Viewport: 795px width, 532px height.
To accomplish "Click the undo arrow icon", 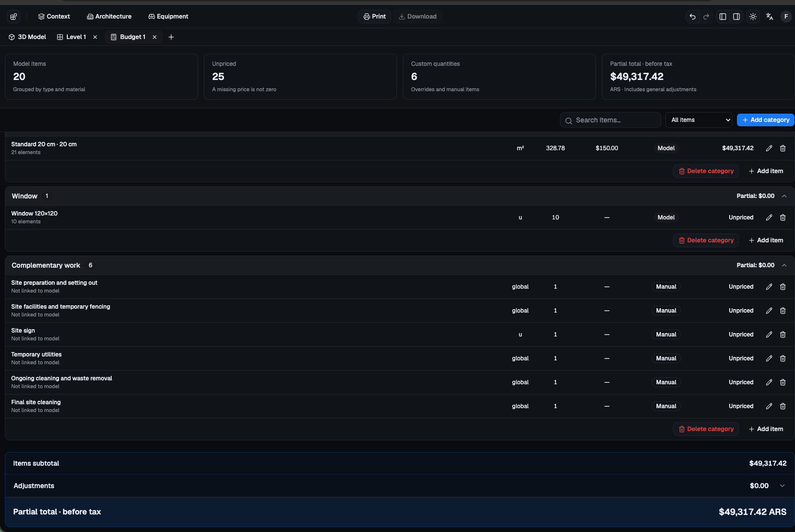I will [x=693, y=17].
